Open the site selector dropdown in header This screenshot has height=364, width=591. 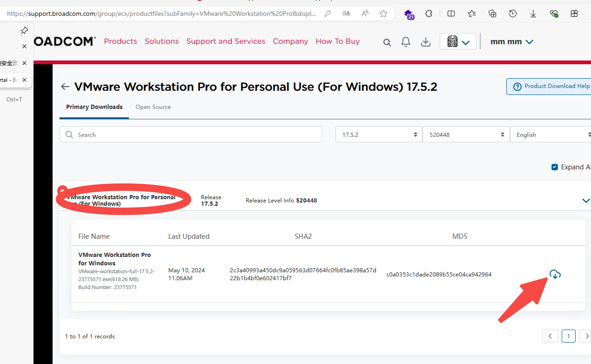click(458, 41)
